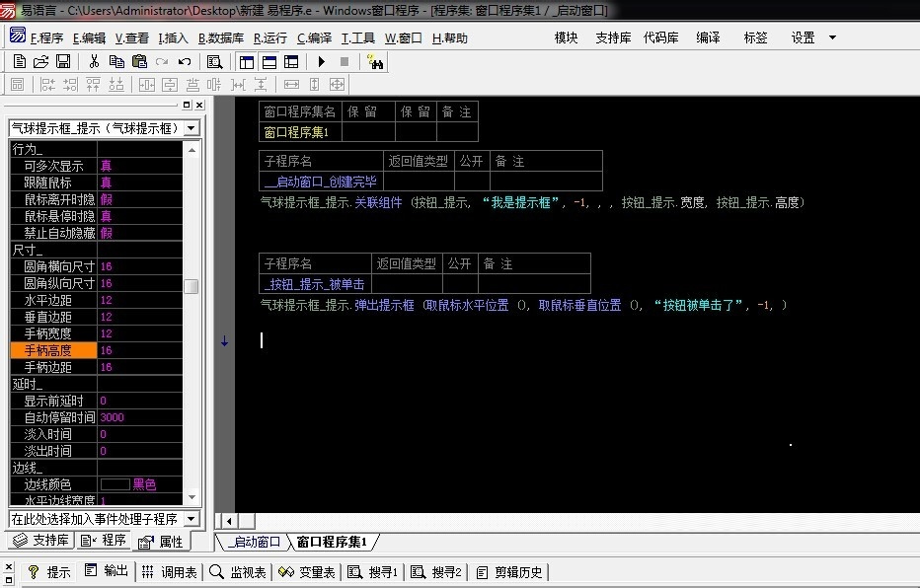Click the Open file folder icon

41,61
